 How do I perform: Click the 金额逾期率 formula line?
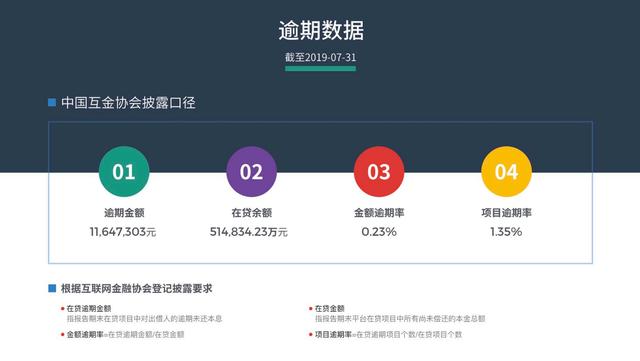125,334
